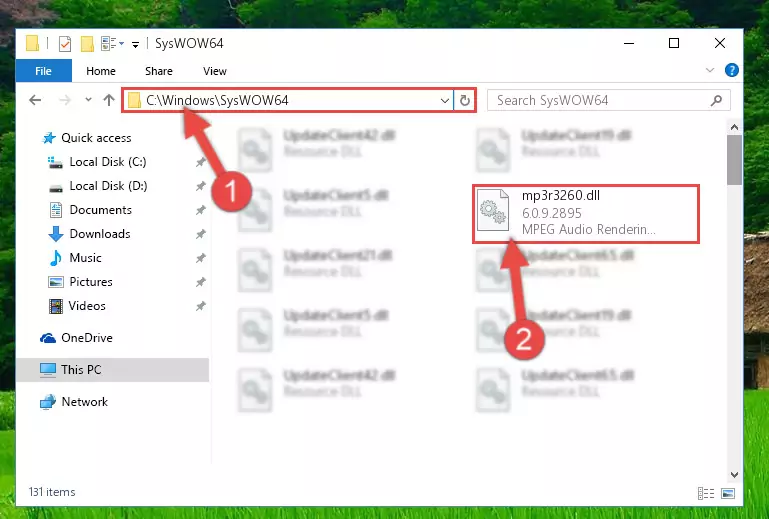Click the MPEG Audio Renderin... description text
769x519 pixels.
pos(589,230)
